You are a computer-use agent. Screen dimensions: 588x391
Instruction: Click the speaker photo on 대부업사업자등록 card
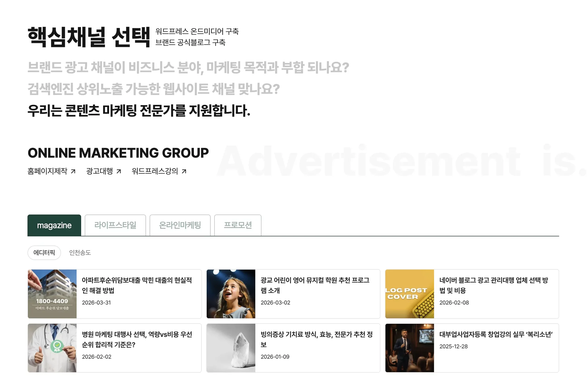click(410, 348)
